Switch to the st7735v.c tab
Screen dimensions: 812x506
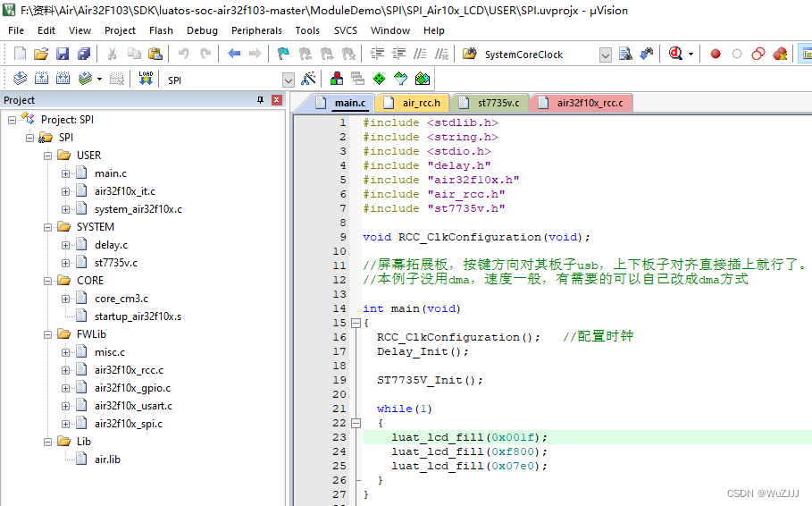pyautogui.click(x=497, y=103)
